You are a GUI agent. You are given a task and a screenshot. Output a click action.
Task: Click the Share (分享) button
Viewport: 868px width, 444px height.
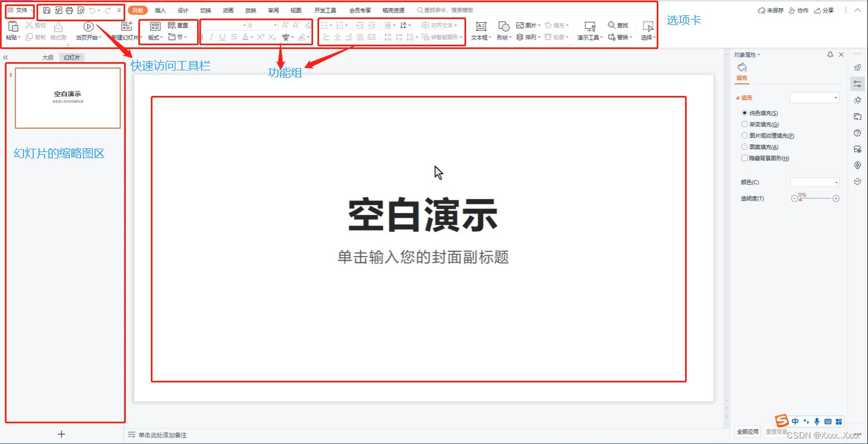[824, 10]
